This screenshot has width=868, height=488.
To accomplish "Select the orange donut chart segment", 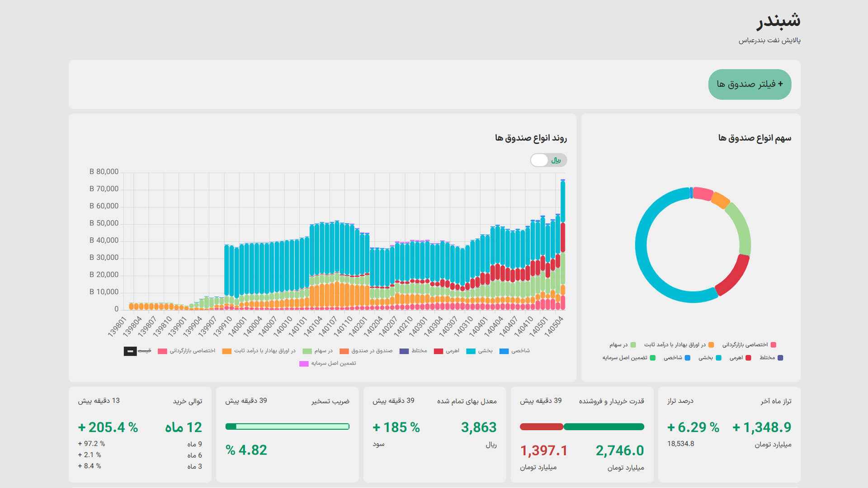I will click(x=720, y=200).
